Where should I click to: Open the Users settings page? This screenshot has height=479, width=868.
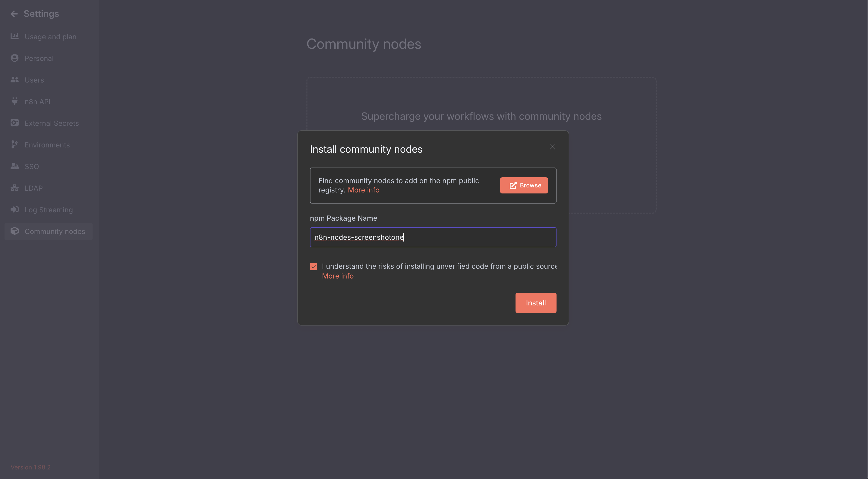(x=34, y=80)
